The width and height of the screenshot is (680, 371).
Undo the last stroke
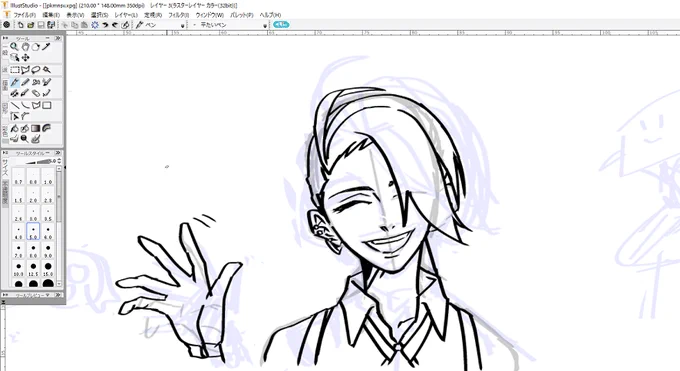[105, 25]
